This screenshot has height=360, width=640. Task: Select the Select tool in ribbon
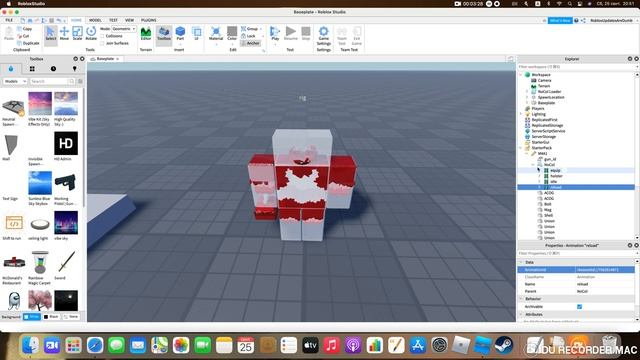tap(51, 33)
